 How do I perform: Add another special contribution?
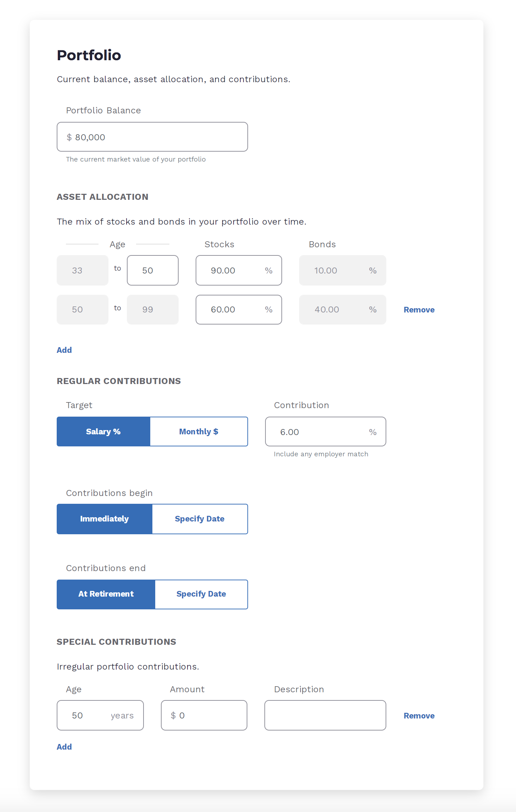[x=64, y=746]
